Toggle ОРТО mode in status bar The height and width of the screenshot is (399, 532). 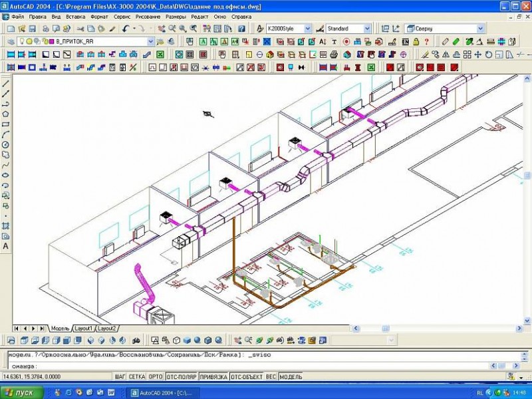click(156, 376)
